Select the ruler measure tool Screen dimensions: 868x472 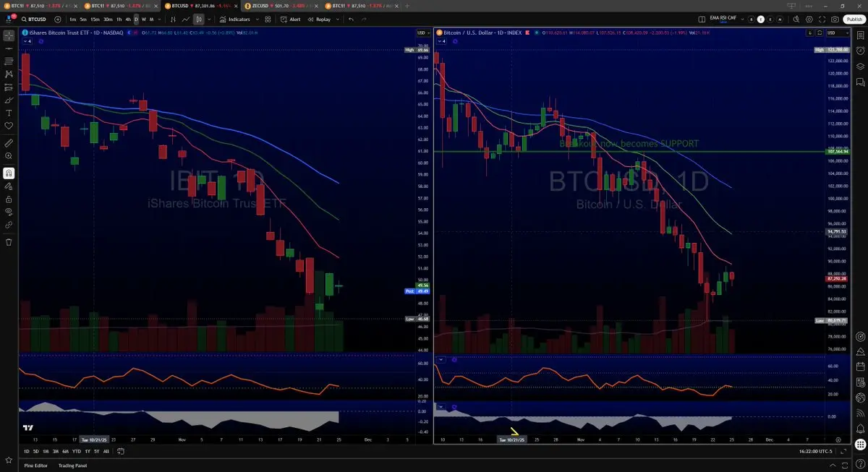pyautogui.click(x=9, y=143)
